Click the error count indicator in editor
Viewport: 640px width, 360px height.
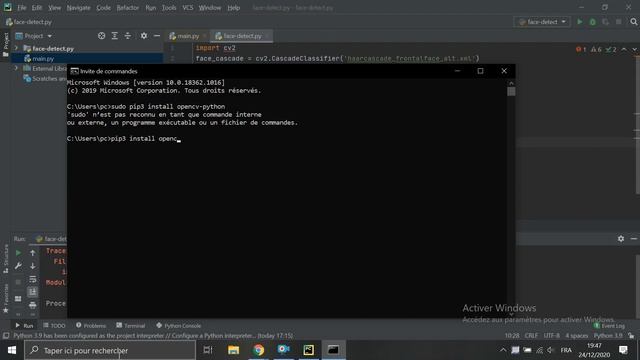[581, 49]
